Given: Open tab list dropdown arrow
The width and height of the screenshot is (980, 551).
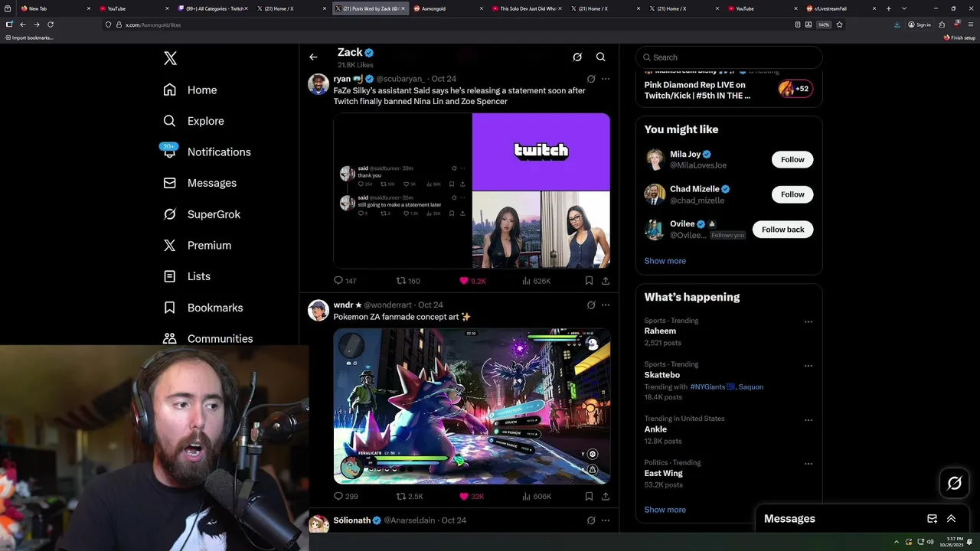Looking at the screenshot, I should (904, 8).
